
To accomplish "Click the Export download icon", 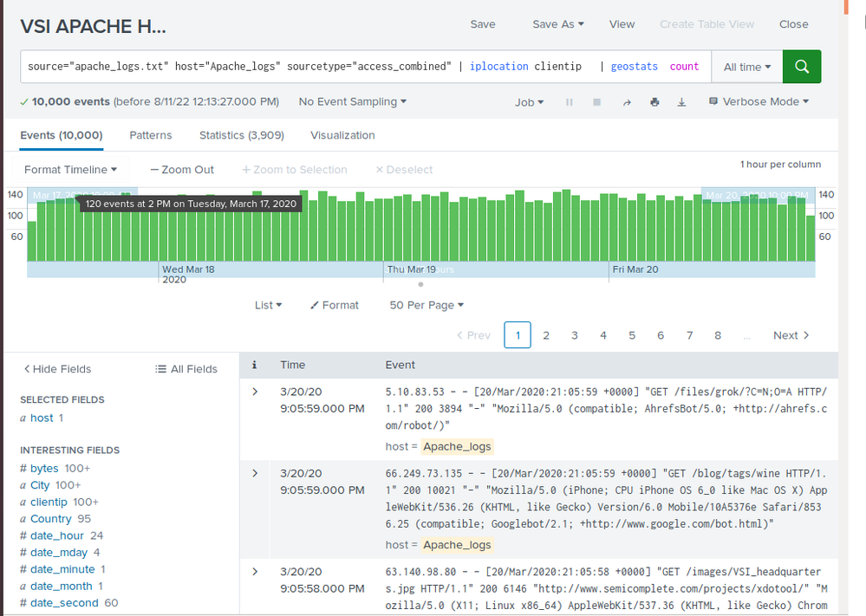I will (681, 102).
